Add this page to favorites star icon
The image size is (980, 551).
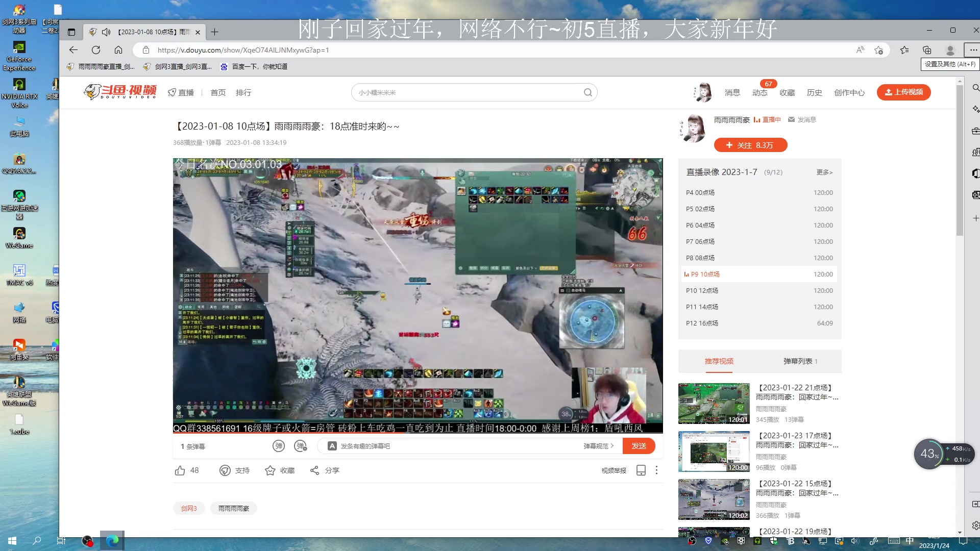(x=878, y=50)
